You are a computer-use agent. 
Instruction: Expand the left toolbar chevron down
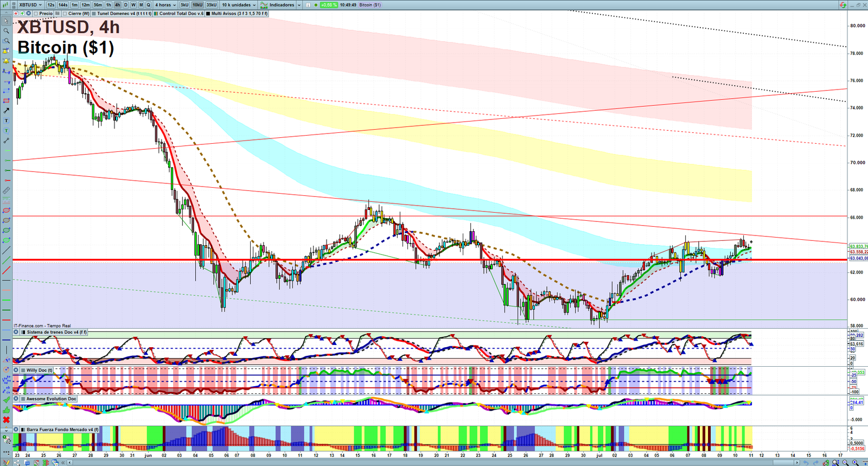(x=7, y=430)
